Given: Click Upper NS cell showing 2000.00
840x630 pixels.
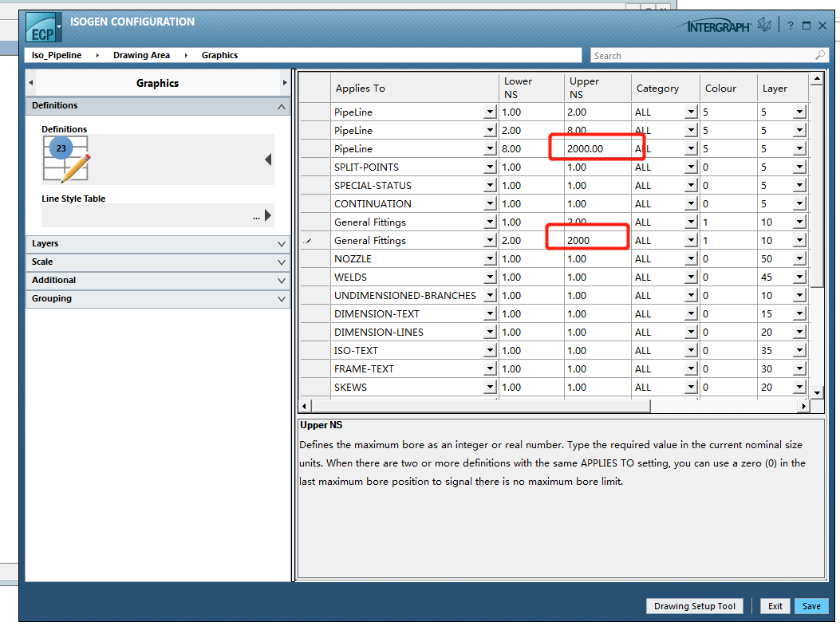Looking at the screenshot, I should pyautogui.click(x=597, y=149).
